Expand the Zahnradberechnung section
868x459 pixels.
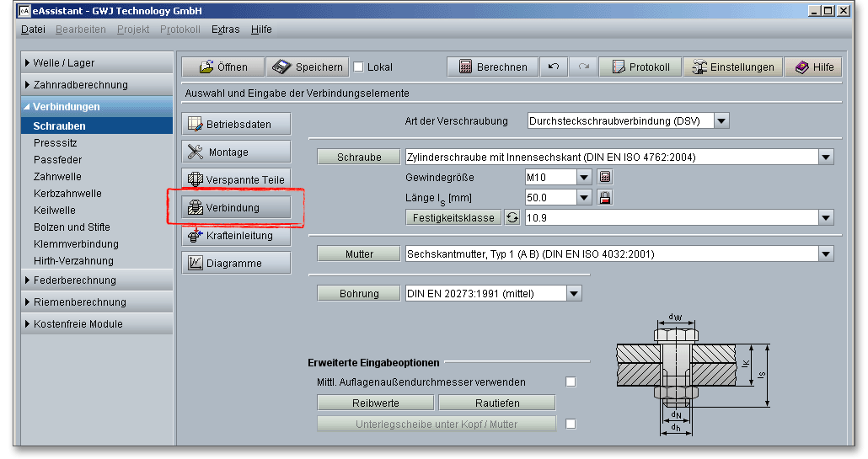coord(80,85)
